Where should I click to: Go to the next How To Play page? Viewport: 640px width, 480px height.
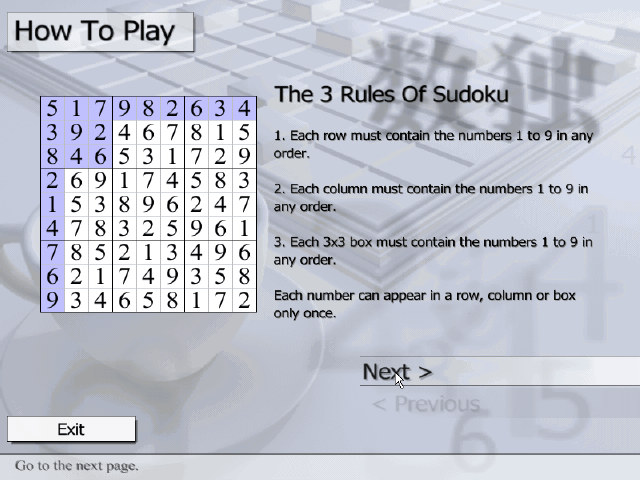(x=397, y=372)
